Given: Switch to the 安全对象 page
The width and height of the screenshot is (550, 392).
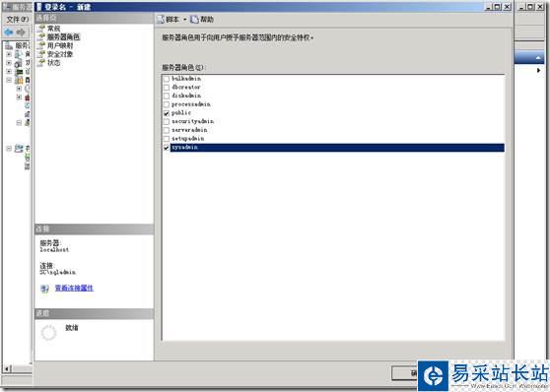Looking at the screenshot, I should tap(60, 54).
